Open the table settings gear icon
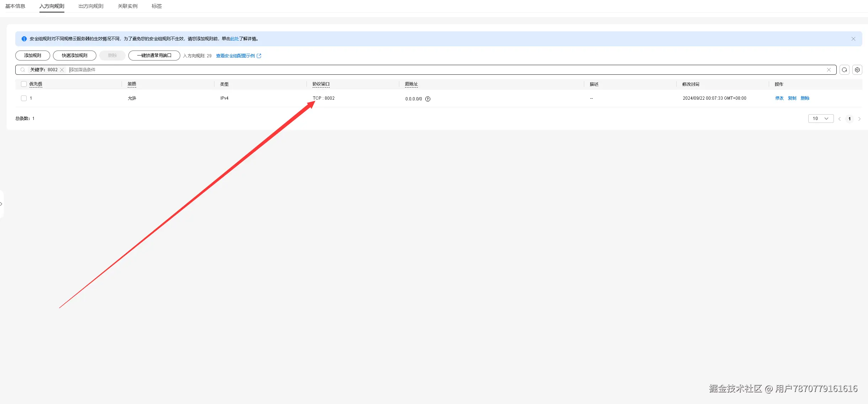868x404 pixels. pos(857,70)
